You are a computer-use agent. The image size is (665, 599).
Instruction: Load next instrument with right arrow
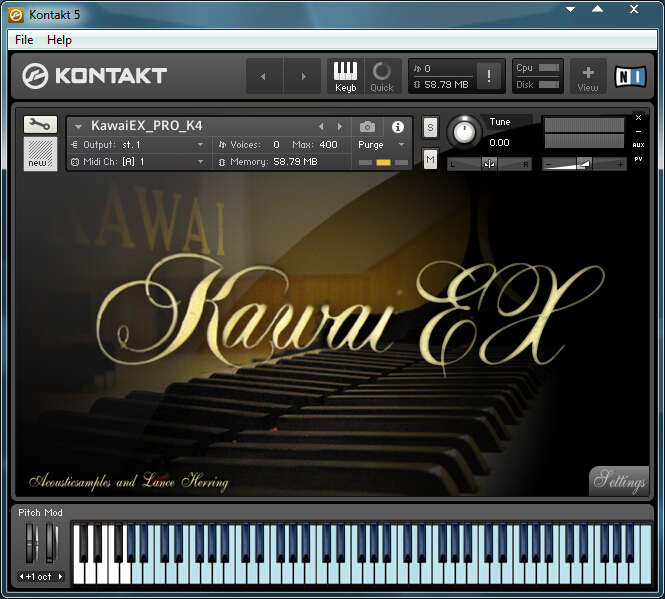[x=340, y=126]
